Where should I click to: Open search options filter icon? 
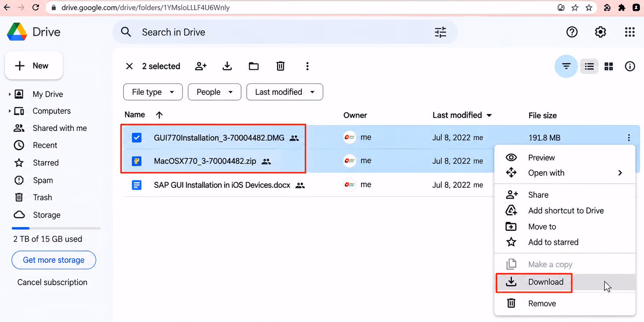440,32
